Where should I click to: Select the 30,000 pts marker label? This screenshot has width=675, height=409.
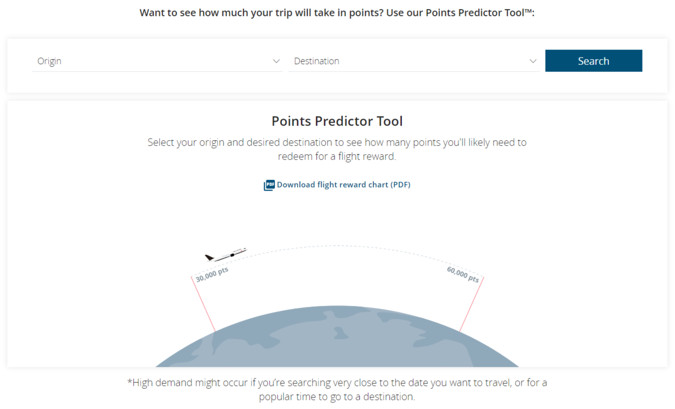tap(211, 274)
